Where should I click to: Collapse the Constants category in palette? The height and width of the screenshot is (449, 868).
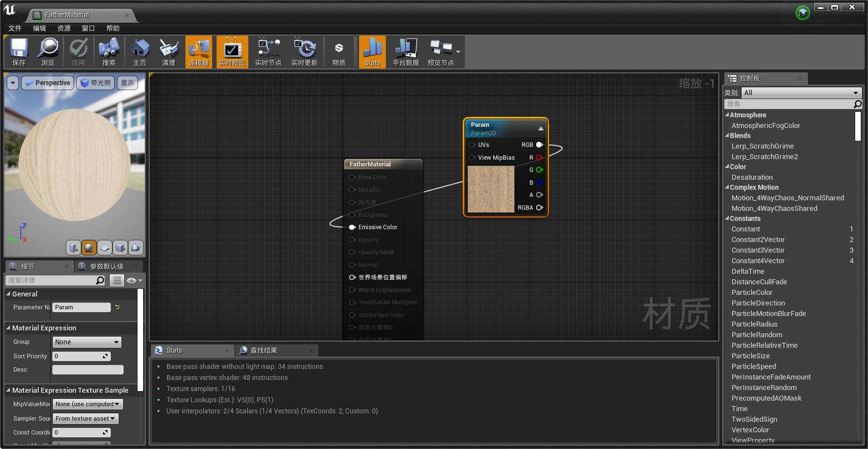point(727,218)
